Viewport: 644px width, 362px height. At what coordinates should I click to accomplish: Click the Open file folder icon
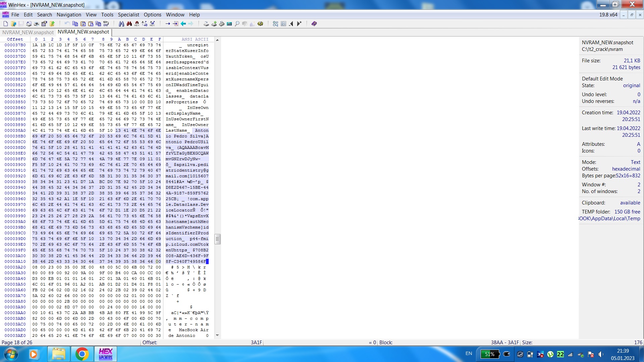pos(13,24)
